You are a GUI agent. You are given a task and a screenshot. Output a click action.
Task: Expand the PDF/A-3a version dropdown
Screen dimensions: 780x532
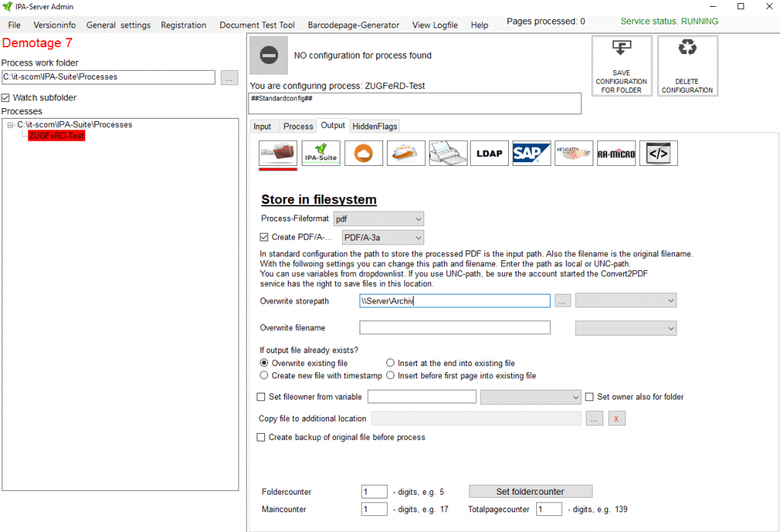(382, 237)
